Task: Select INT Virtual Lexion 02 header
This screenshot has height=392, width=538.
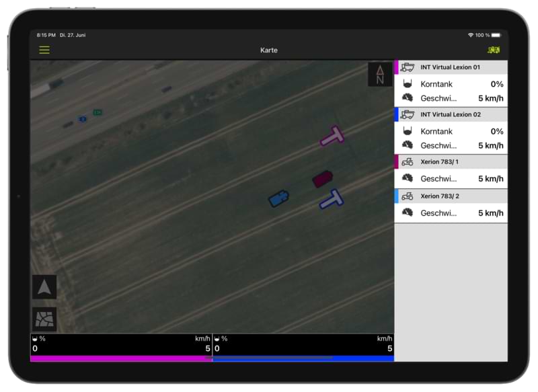Action: 451,114
